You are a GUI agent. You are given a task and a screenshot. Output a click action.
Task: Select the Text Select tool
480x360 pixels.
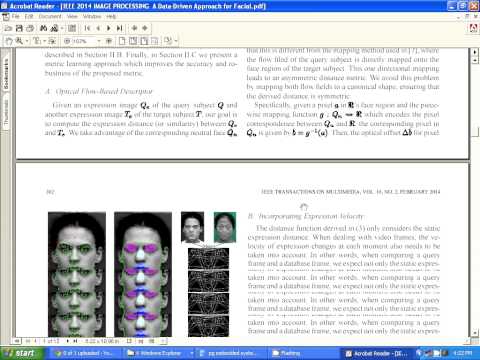point(37,41)
